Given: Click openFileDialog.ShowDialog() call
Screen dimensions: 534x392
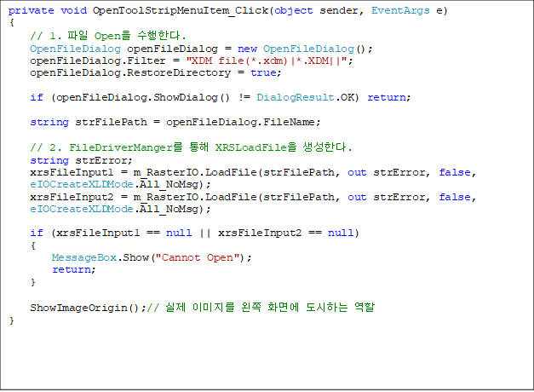Looking at the screenshot, I should (143, 98).
